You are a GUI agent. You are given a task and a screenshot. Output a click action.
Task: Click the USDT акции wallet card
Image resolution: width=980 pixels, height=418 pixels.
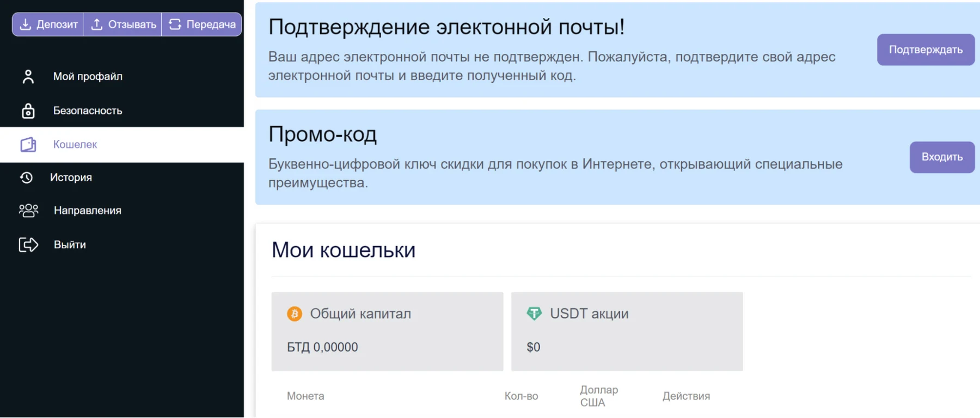coord(627,331)
